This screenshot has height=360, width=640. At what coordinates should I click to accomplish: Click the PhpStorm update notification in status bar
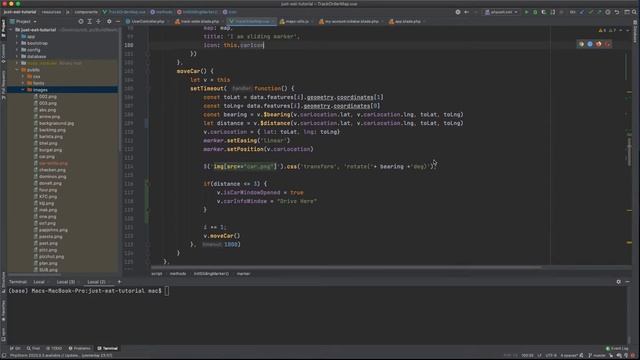(61, 356)
